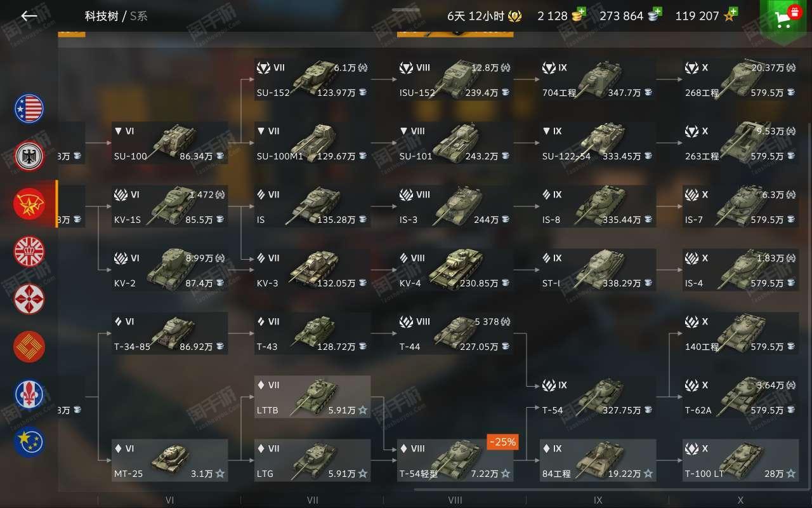Go back with the arrow icon

[x=29, y=16]
